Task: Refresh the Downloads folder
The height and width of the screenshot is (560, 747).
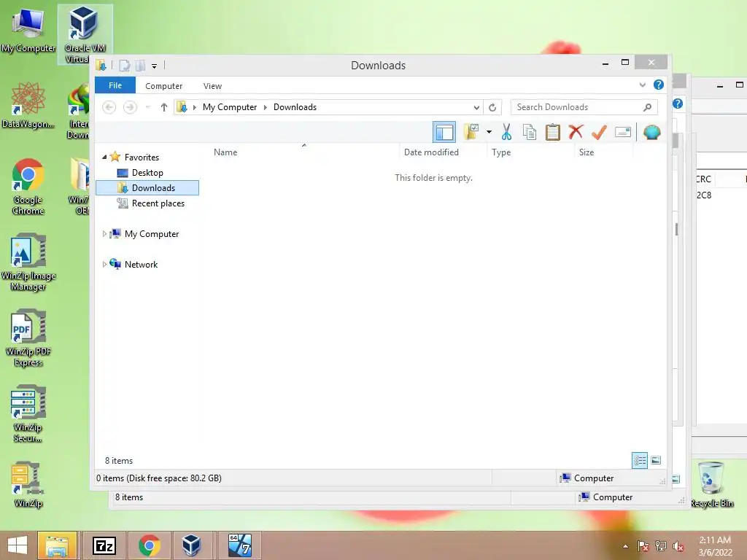Action: click(492, 108)
